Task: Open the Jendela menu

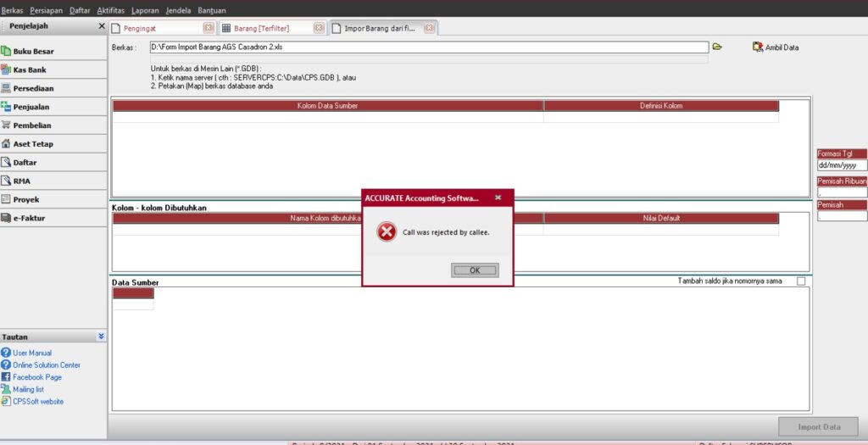Action: (178, 10)
